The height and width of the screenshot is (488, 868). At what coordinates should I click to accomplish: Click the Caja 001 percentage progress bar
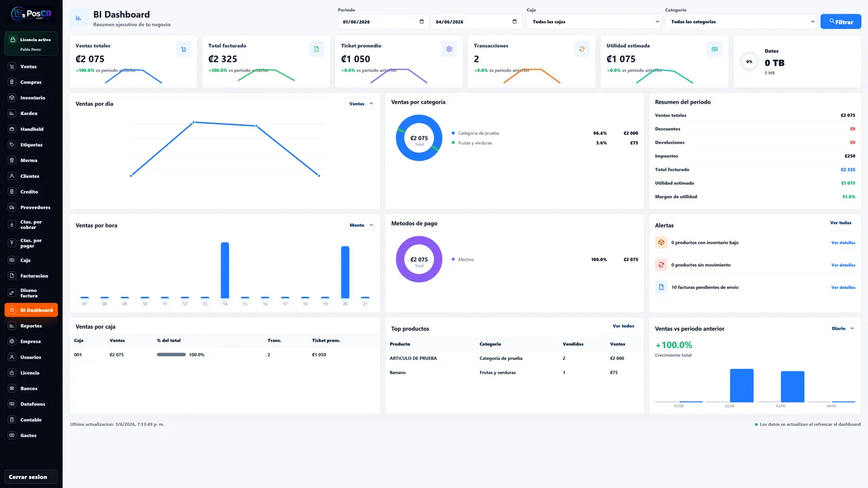coord(172,354)
